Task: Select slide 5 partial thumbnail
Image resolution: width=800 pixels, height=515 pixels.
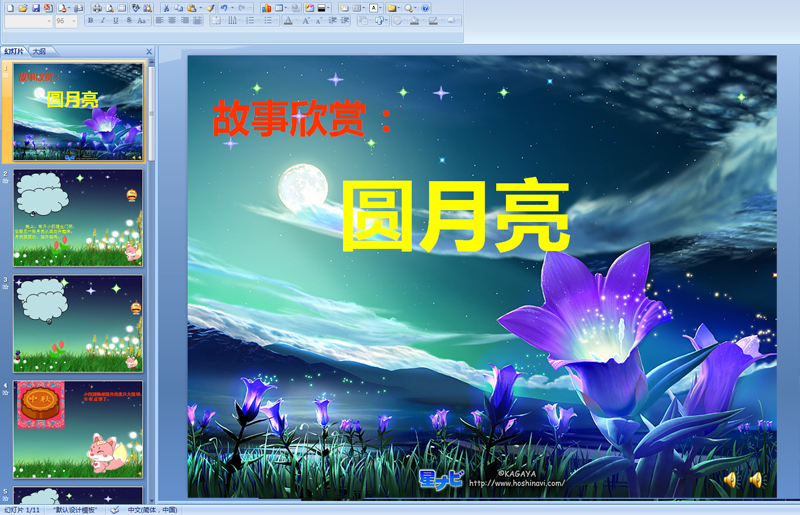Action: (78, 495)
